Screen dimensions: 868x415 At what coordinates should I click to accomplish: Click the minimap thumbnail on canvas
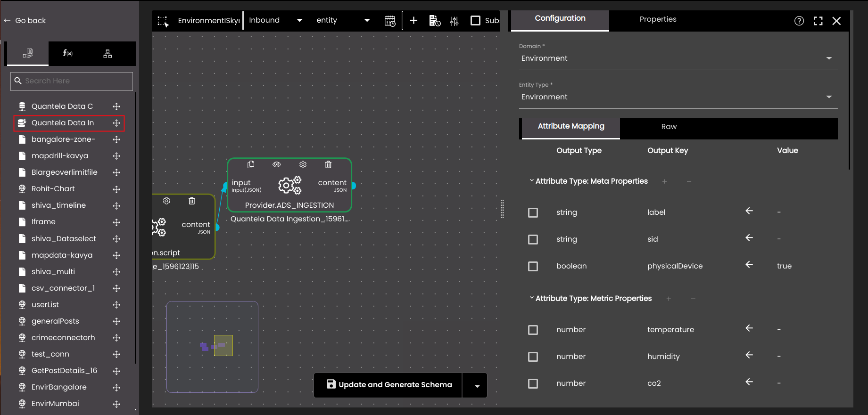[212, 347]
